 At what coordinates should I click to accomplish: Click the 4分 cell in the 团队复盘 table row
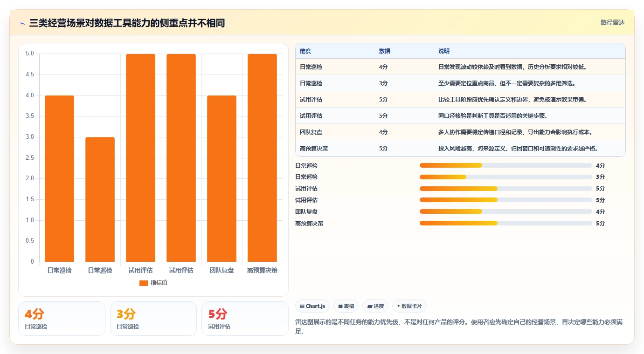[383, 132]
